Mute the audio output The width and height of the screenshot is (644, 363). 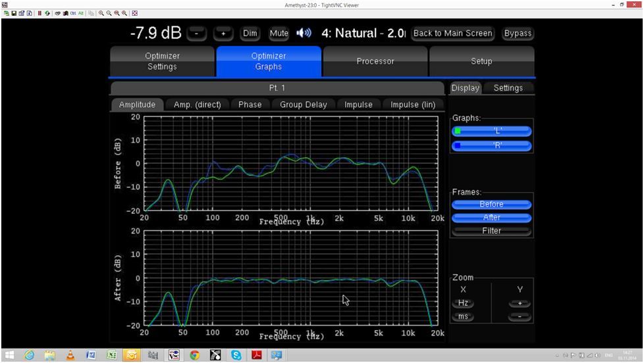click(x=279, y=33)
